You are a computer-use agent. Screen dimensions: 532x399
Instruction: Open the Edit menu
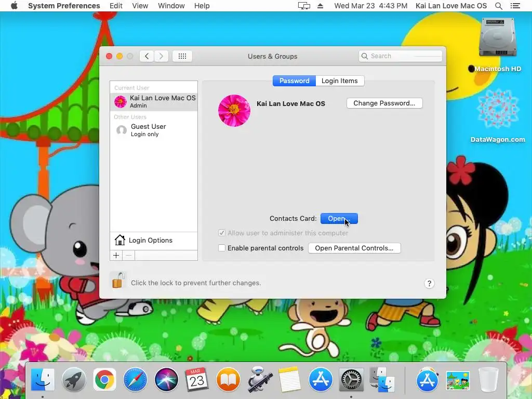click(x=116, y=6)
